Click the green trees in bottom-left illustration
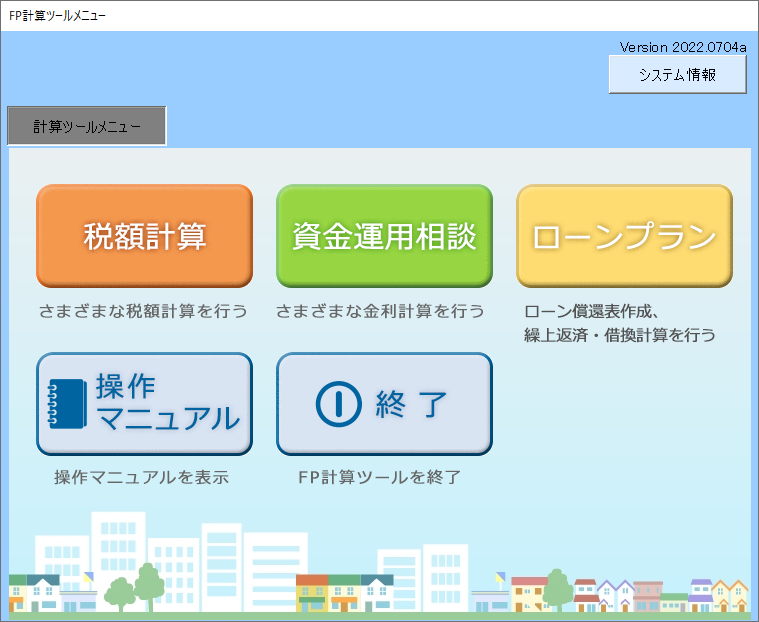759x622 pixels. click(x=135, y=588)
